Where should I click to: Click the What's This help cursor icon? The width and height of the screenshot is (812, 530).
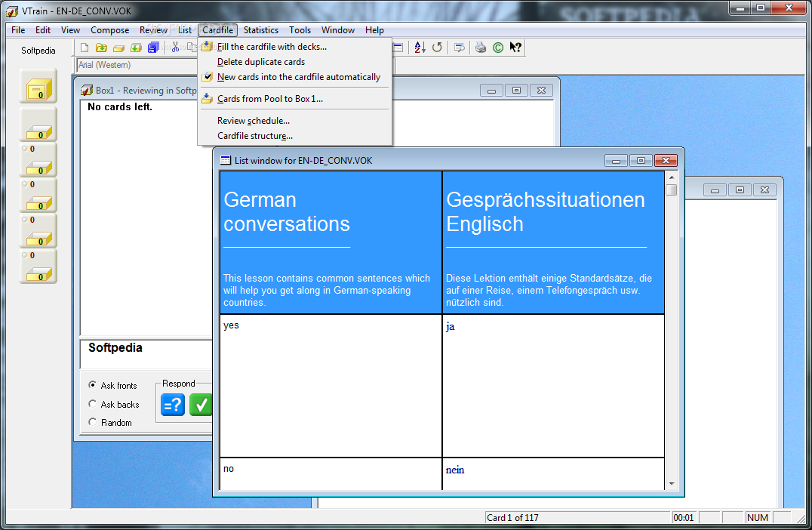tap(515, 48)
